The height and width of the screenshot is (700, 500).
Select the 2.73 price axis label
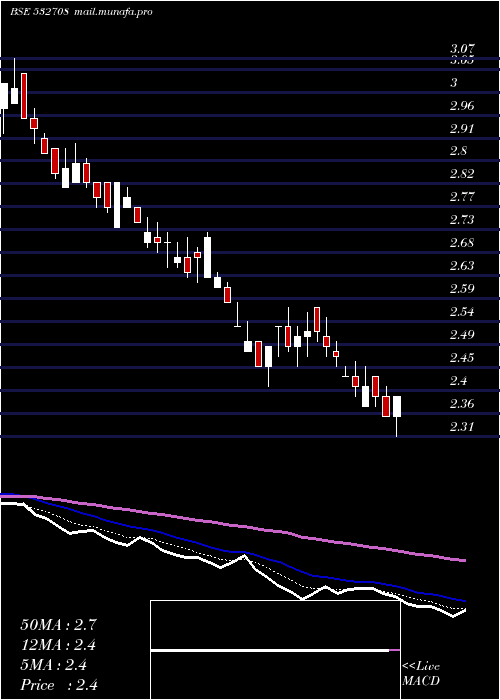462,220
